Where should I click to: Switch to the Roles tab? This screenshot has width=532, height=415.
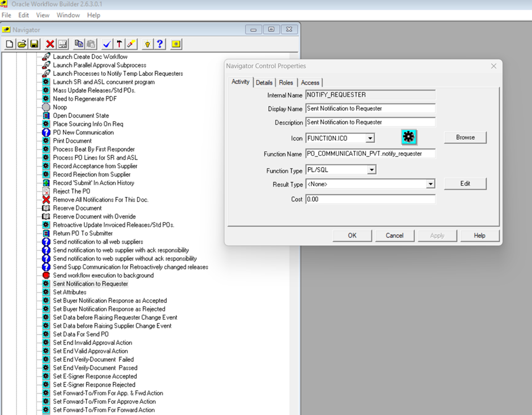(x=286, y=83)
